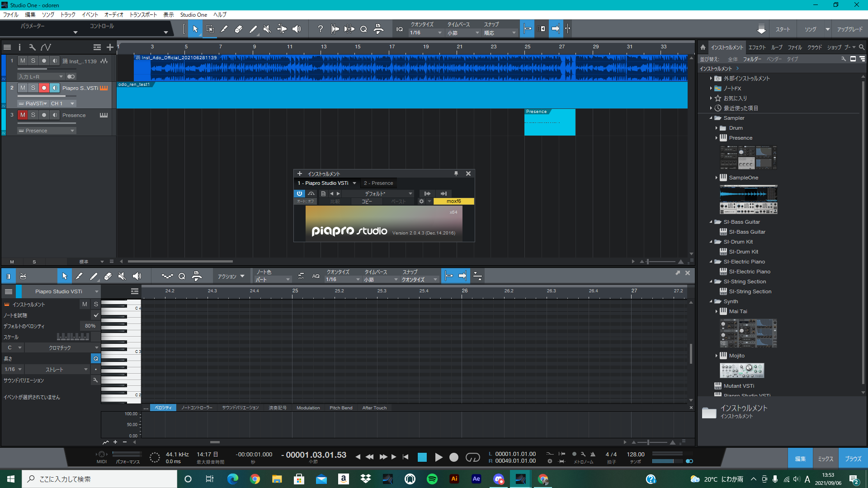
Task: Click the AQ auto-quantize icon in editor
Action: pyautogui.click(x=316, y=276)
